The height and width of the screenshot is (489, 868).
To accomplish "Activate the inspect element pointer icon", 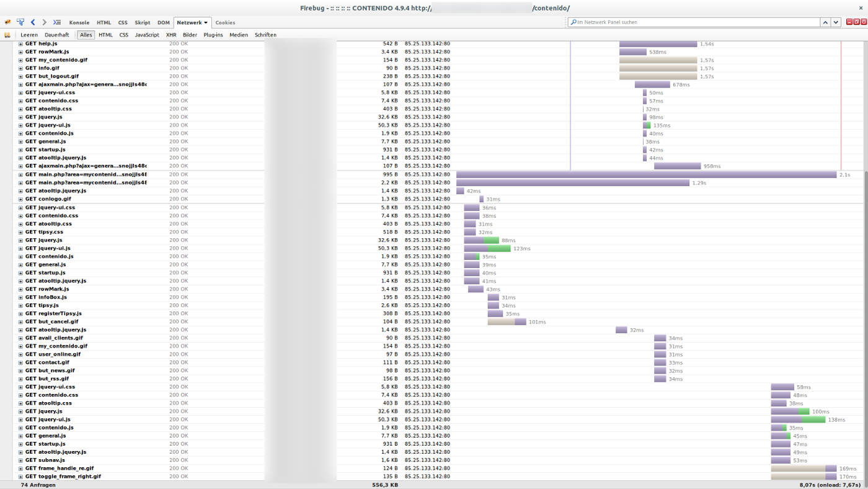I will pos(20,22).
